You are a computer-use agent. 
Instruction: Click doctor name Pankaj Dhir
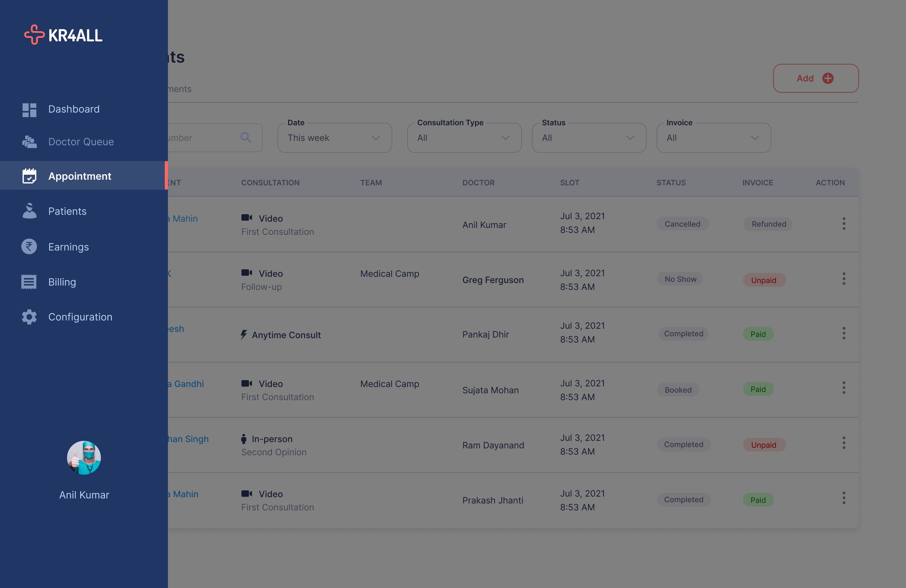(485, 334)
